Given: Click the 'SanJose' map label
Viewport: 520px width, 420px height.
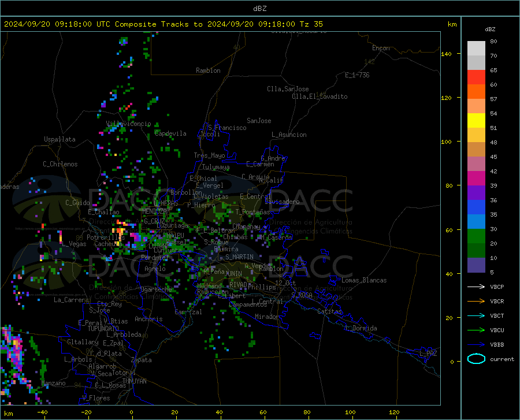Looking at the screenshot, I should click(259, 121).
